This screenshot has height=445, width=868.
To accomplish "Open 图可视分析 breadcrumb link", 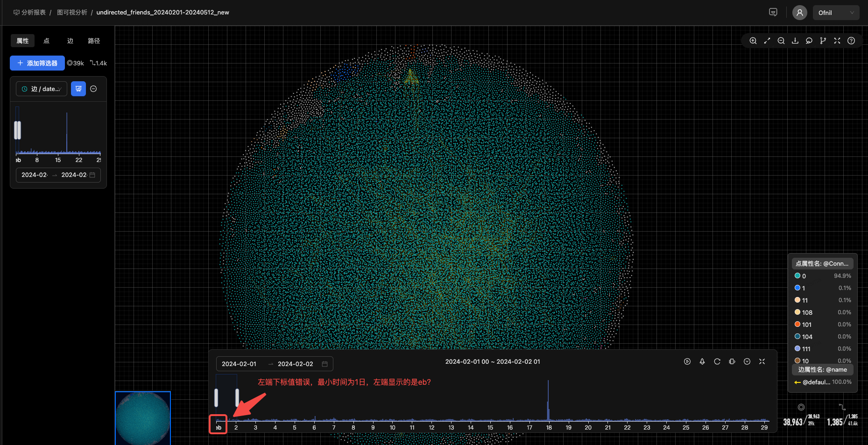I will click(72, 13).
